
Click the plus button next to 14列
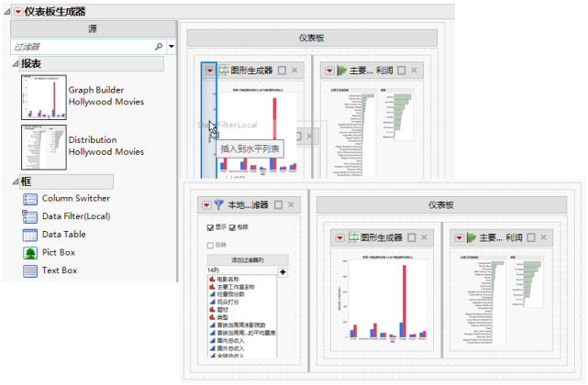click(283, 272)
